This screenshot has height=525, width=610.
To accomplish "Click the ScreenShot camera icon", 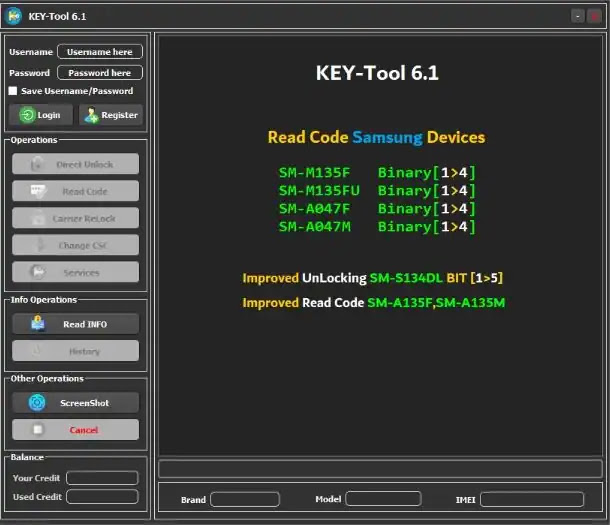I will coord(37,402).
